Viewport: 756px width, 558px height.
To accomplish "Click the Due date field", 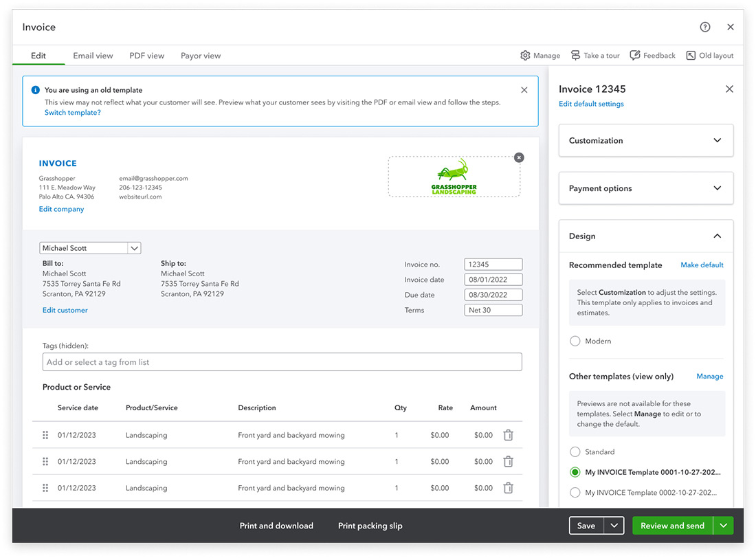I will 493,295.
